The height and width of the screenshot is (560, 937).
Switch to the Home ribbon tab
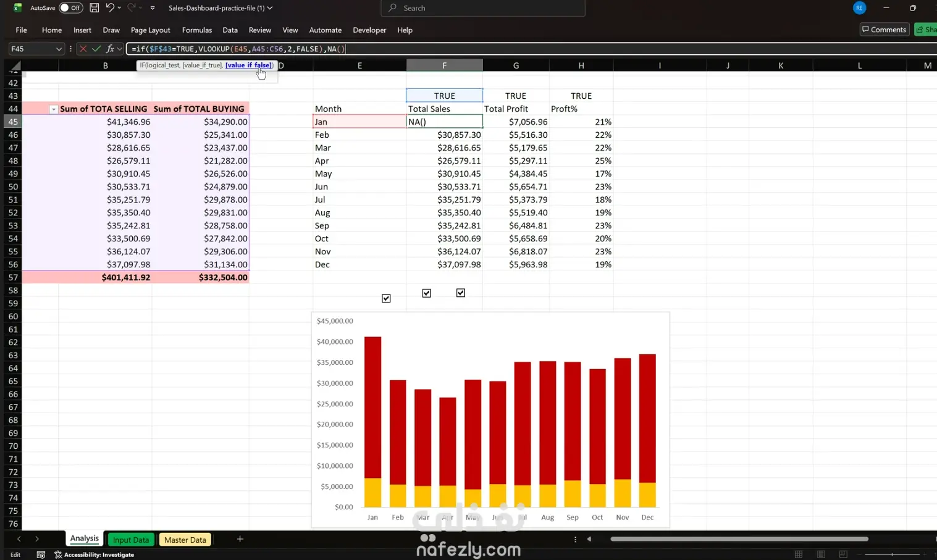coord(52,30)
